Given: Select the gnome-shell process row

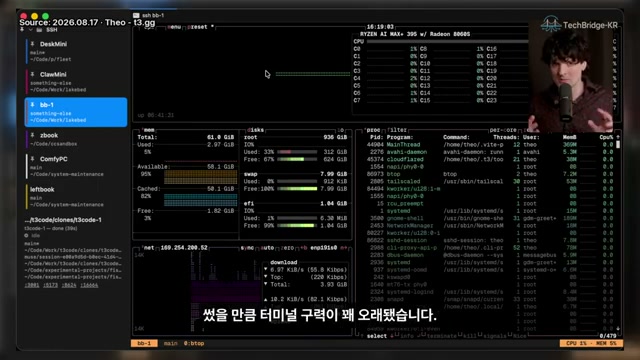Looking at the screenshot, I should (490, 218).
